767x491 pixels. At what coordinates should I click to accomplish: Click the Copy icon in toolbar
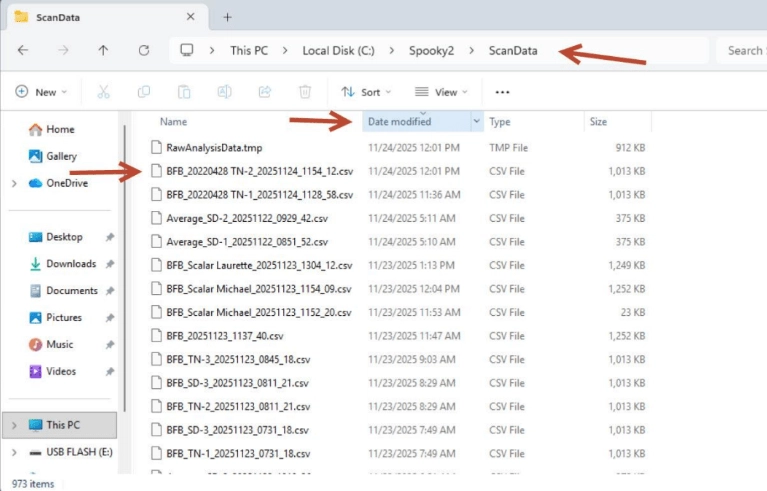[145, 92]
